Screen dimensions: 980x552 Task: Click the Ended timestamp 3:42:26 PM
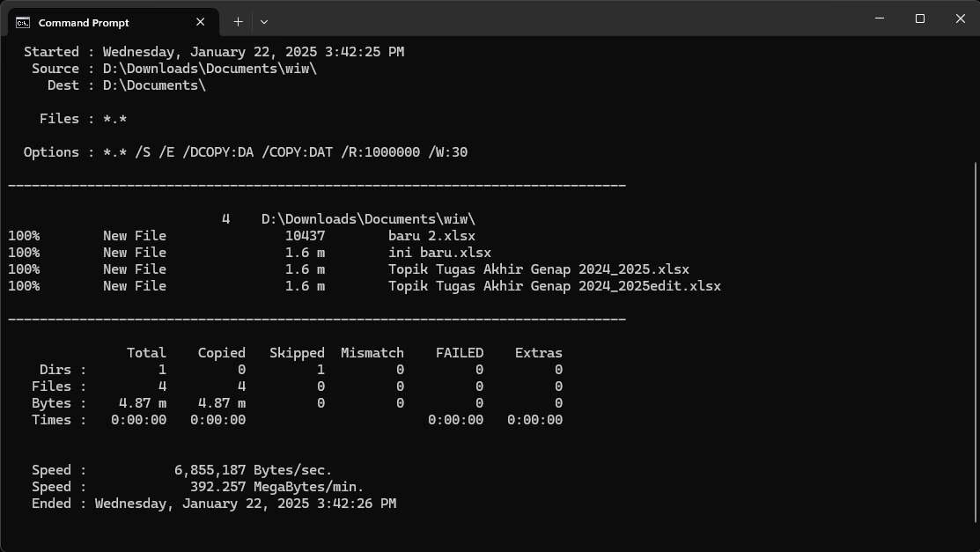click(357, 504)
